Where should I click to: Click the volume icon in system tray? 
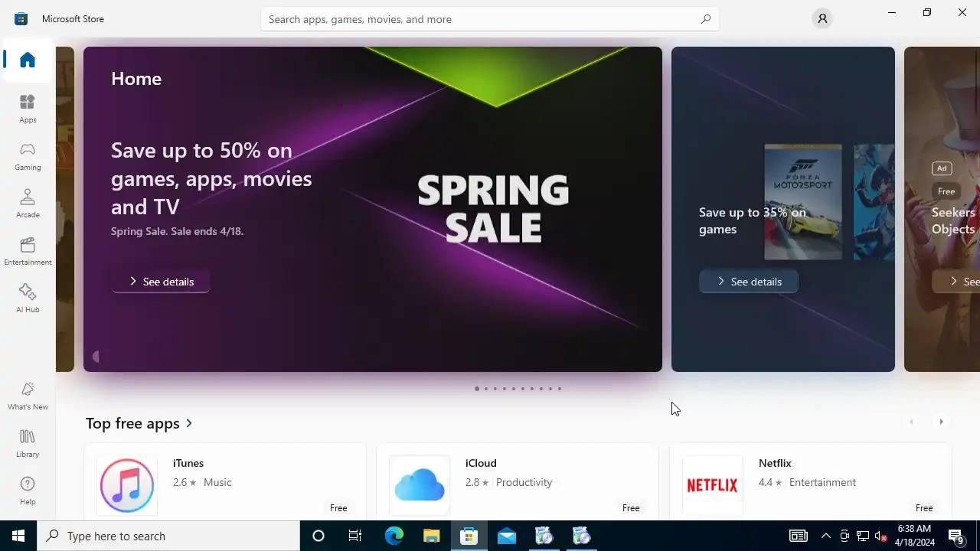pos(881,536)
